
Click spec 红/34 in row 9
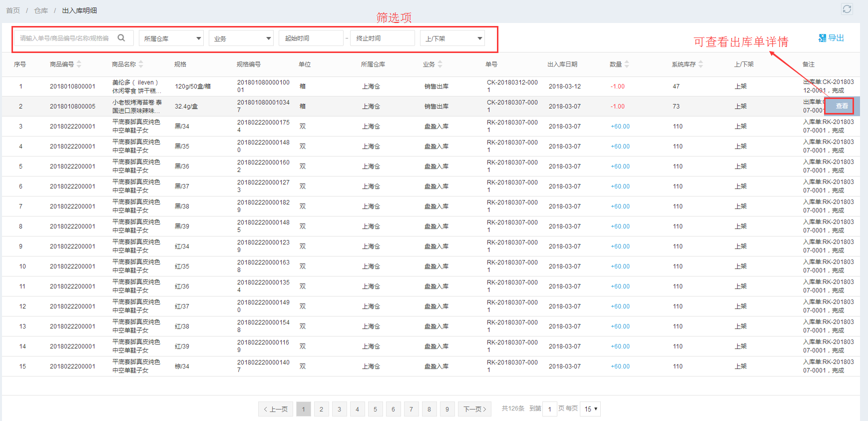182,246
